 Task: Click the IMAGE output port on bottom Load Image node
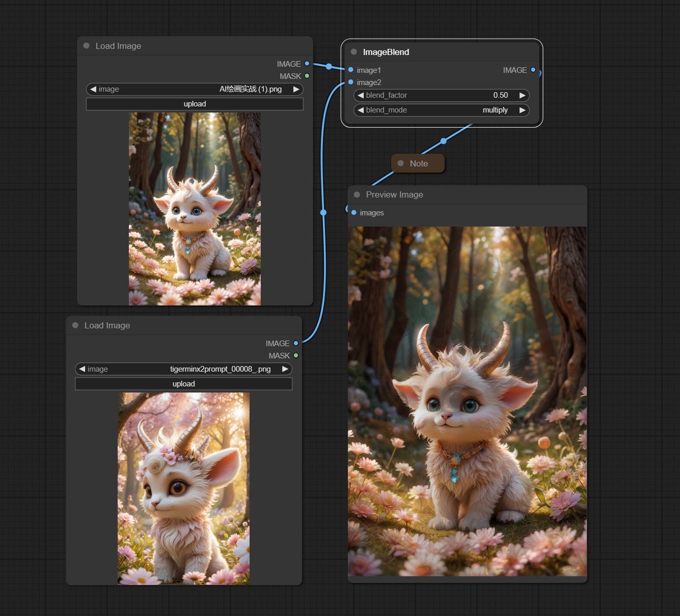point(295,343)
